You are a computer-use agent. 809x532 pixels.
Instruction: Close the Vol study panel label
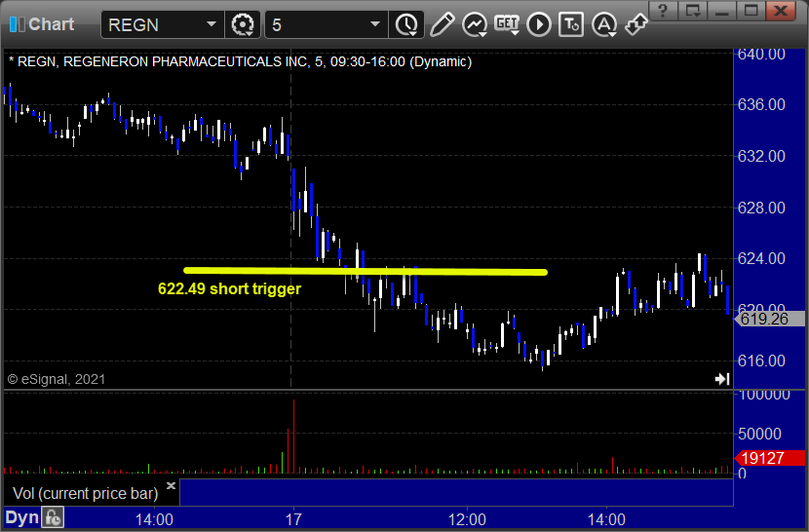click(171, 485)
